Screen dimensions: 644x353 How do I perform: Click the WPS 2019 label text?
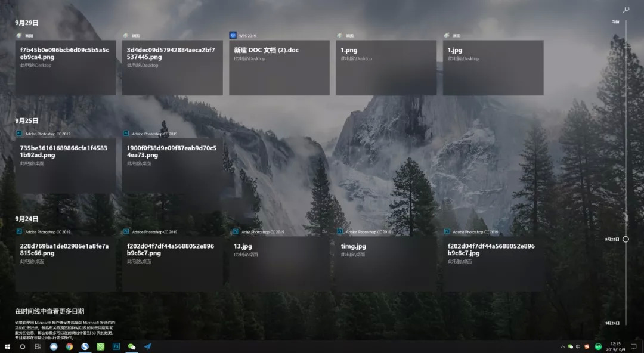(247, 36)
